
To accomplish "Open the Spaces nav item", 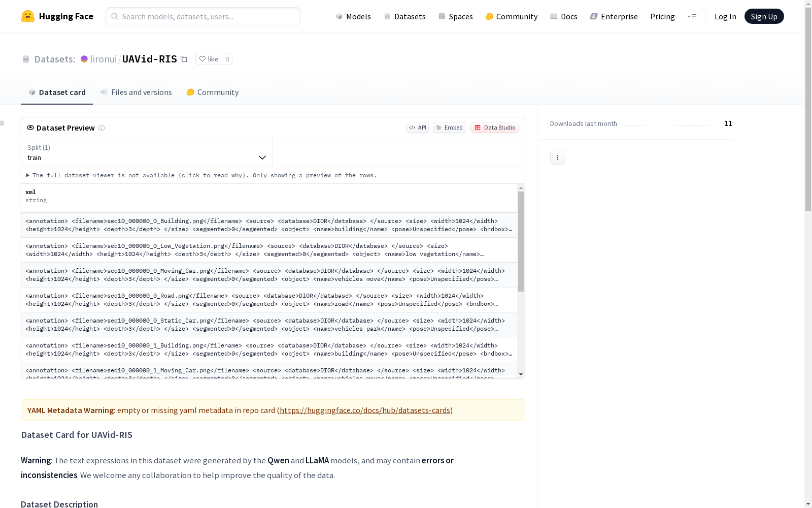I will click(x=456, y=16).
